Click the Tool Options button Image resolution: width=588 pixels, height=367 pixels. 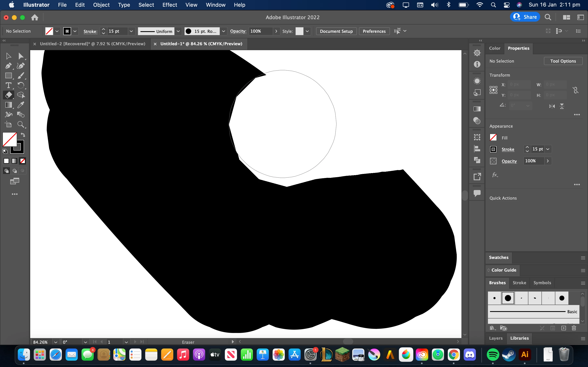pos(563,61)
